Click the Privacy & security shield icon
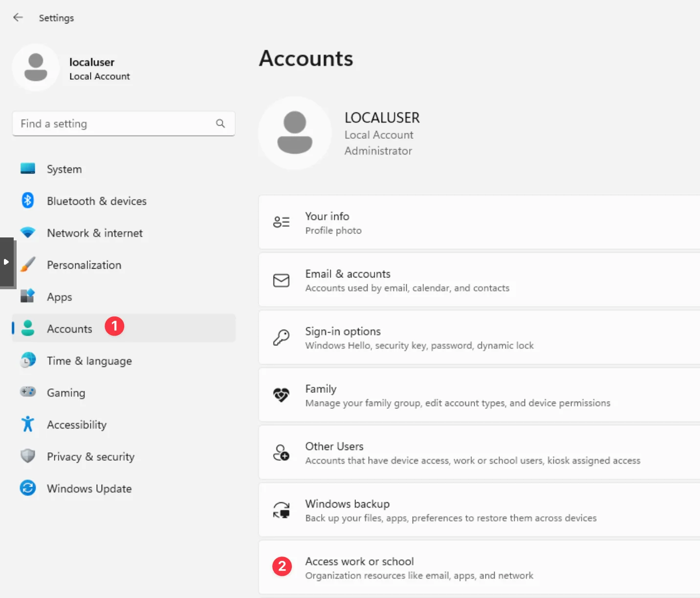 (28, 456)
